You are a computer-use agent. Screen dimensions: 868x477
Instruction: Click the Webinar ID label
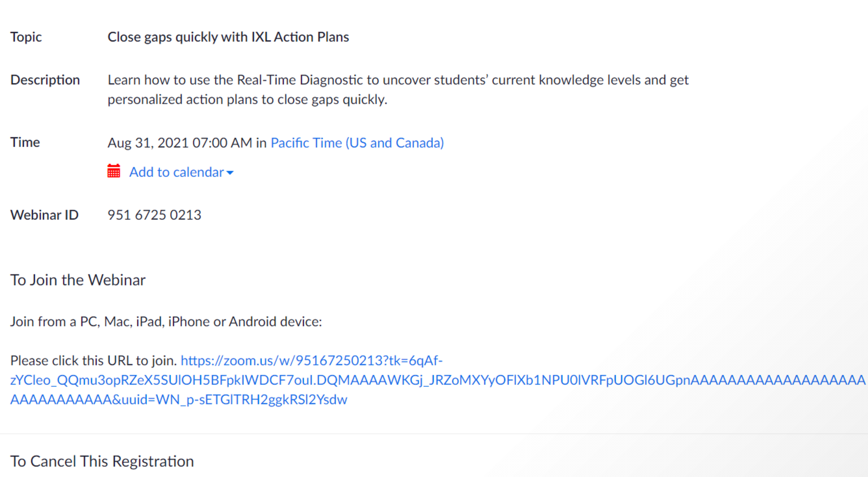[x=44, y=215]
